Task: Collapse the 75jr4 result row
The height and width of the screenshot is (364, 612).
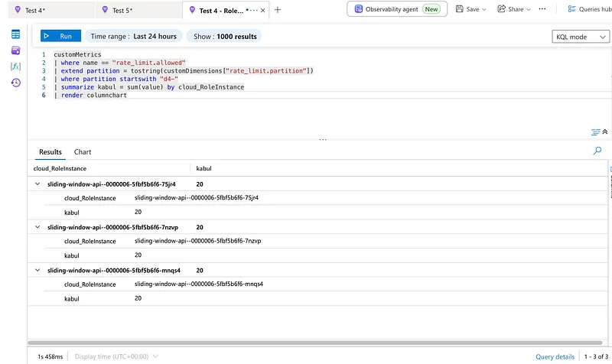Action: 37,184
